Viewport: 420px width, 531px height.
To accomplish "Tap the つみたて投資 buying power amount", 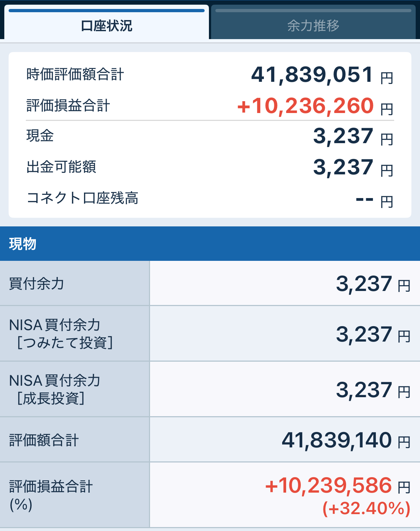I will point(363,334).
